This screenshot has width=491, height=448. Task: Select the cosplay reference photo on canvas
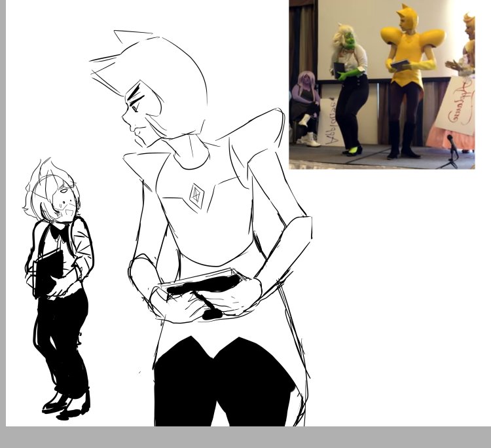(382, 84)
